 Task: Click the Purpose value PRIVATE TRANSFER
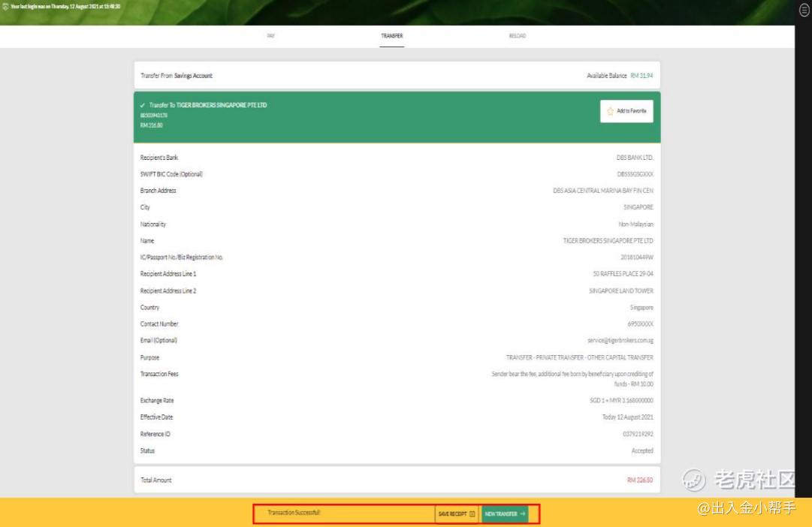tap(579, 358)
